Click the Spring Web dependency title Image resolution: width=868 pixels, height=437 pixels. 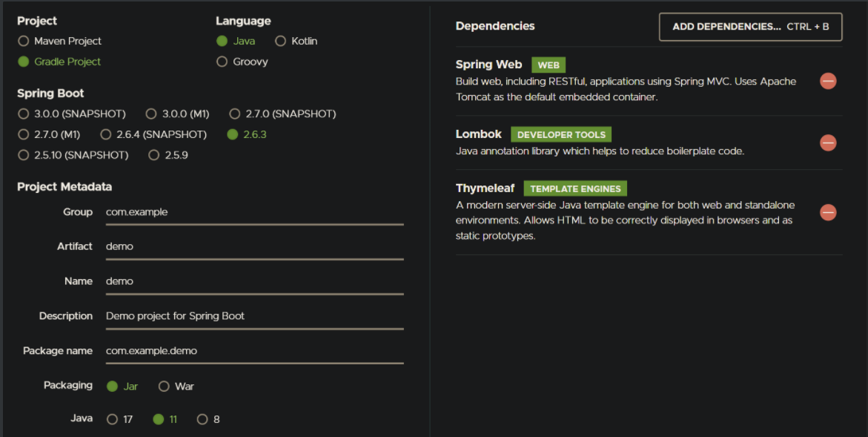[x=488, y=65]
